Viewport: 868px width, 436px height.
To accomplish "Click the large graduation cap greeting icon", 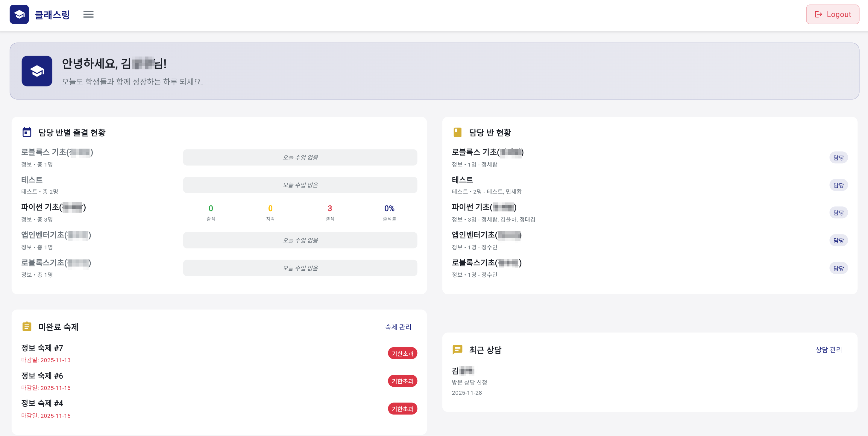I will tap(37, 71).
